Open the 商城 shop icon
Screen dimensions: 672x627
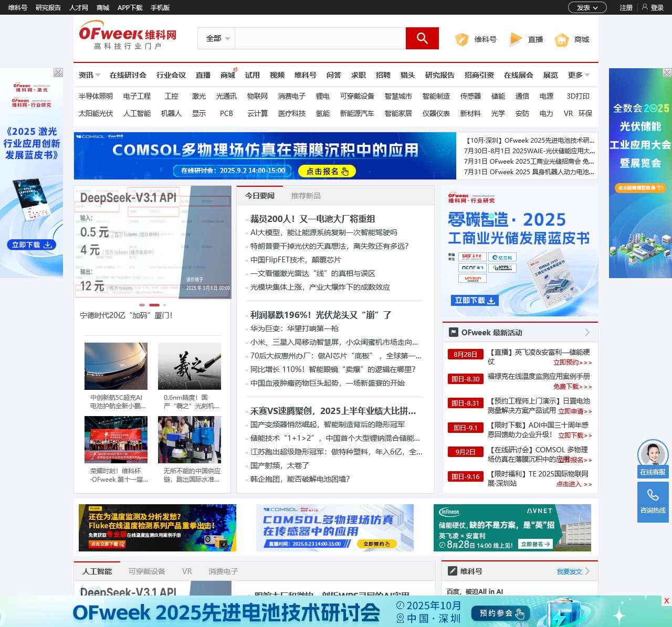tap(562, 40)
